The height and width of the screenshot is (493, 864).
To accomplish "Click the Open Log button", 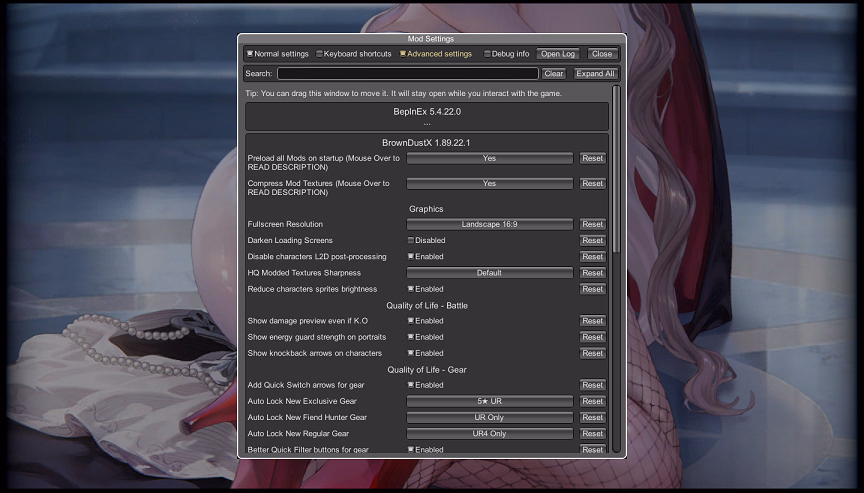I will point(558,54).
